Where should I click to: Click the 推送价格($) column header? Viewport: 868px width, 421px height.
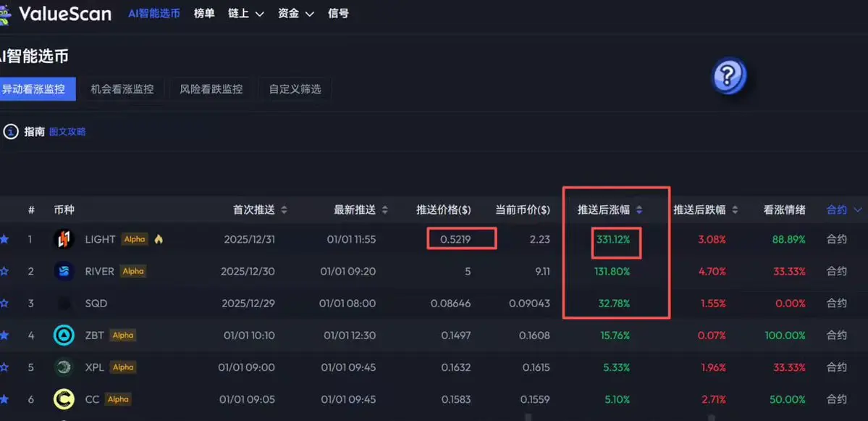(x=444, y=210)
